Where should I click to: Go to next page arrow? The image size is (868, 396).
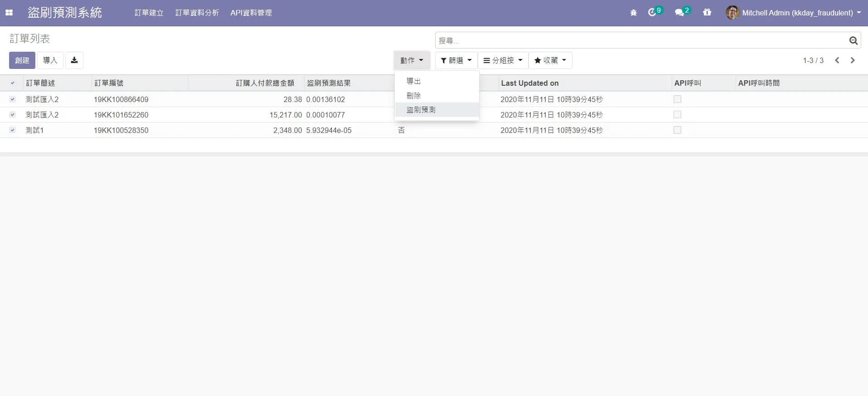click(853, 60)
